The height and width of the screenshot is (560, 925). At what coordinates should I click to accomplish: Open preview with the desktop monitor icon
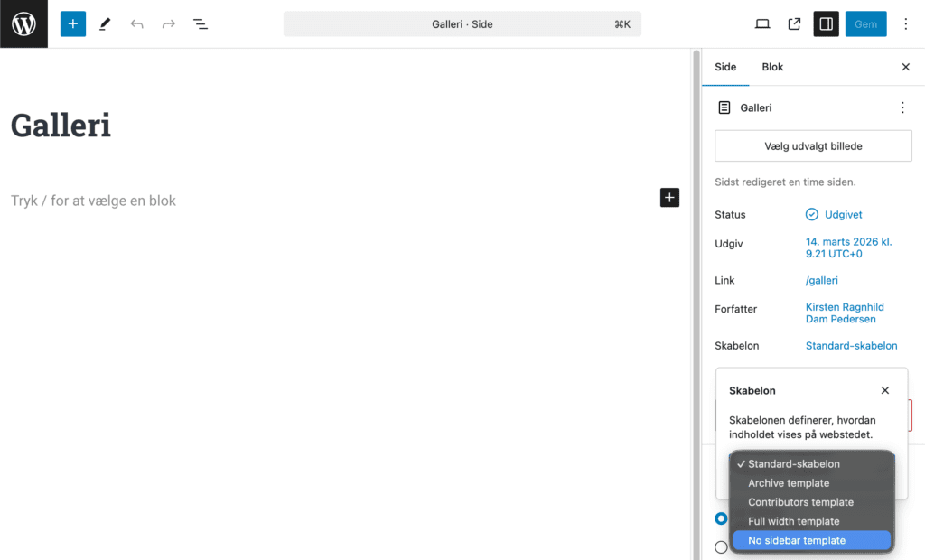tap(762, 23)
